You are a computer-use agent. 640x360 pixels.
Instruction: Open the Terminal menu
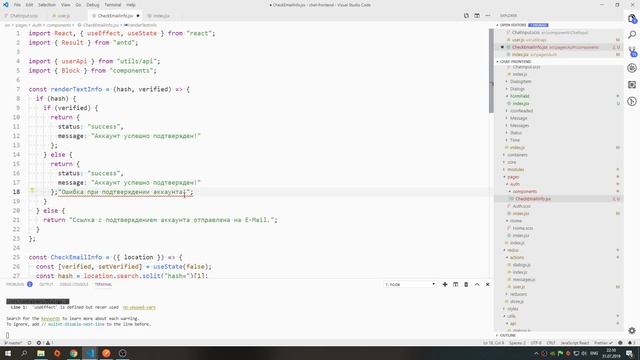tap(113, 5)
